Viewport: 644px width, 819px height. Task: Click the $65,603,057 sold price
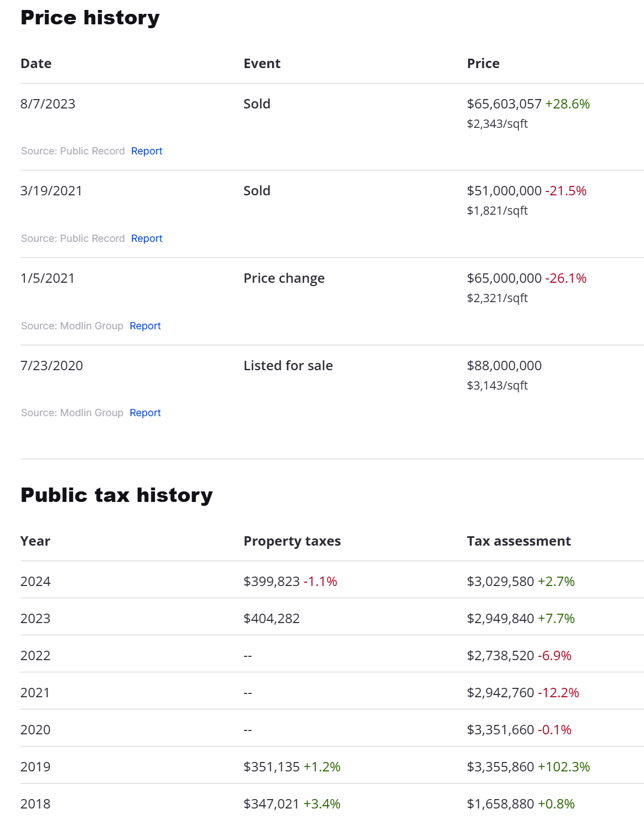(x=504, y=104)
